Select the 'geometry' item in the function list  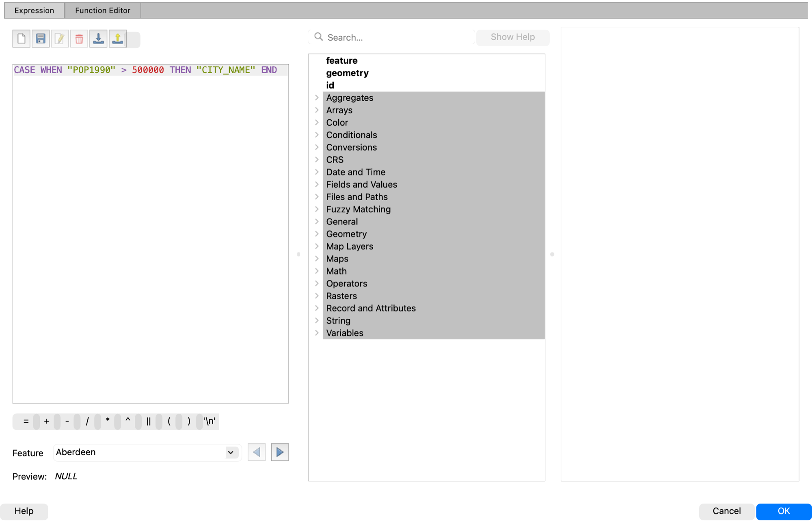point(434,73)
